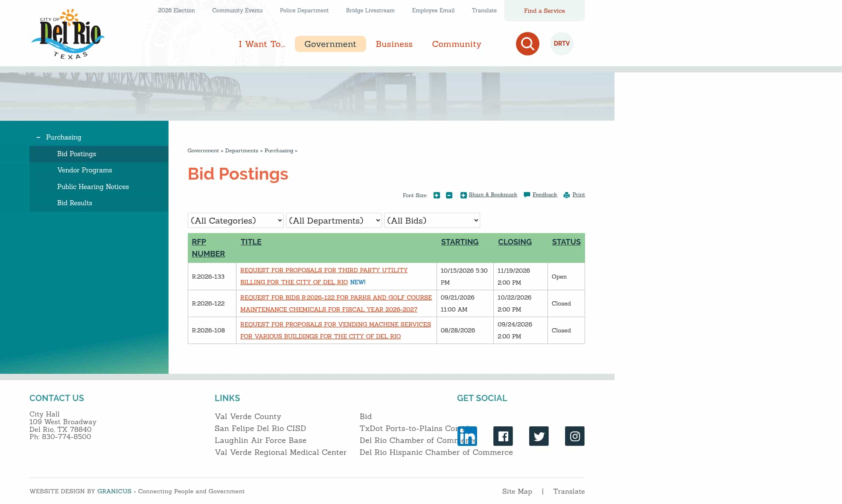842x504 pixels.
Task: Click the Print link text
Action: [x=579, y=195]
